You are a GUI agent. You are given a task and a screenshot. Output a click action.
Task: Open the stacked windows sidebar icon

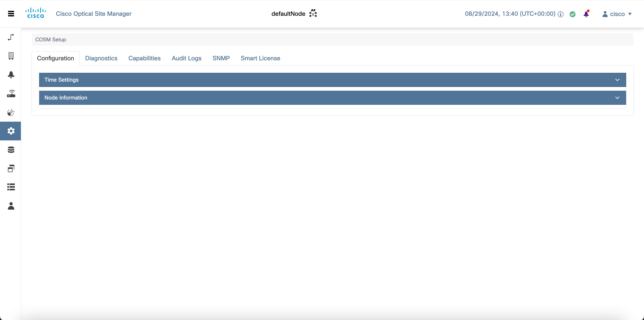tap(11, 168)
